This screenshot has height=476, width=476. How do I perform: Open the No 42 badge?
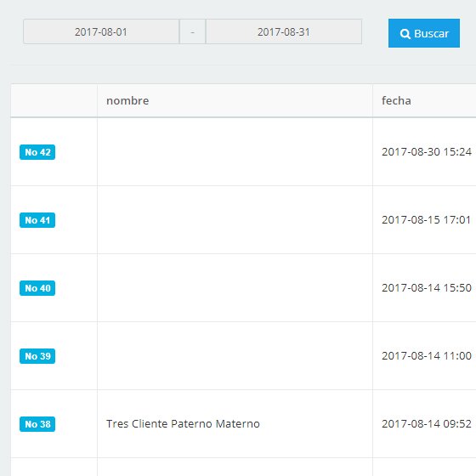click(37, 152)
